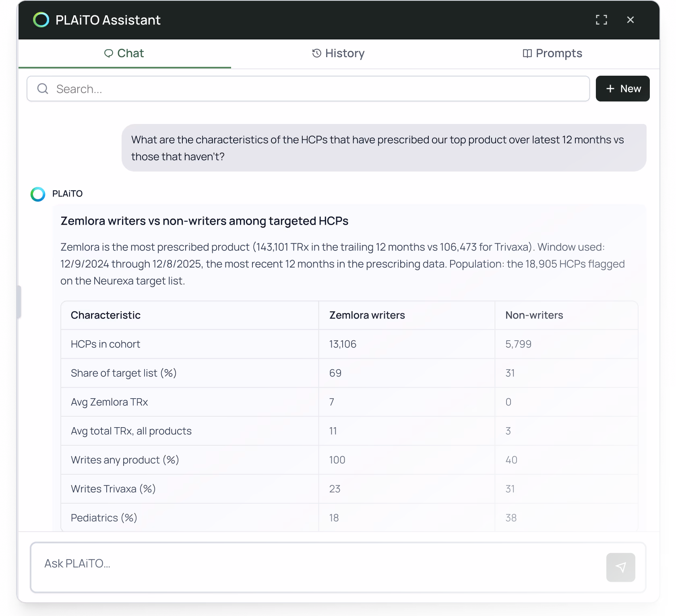The width and height of the screenshot is (678, 616).
Task: Select the 'Share of target list (%)' label
Action: tap(124, 373)
